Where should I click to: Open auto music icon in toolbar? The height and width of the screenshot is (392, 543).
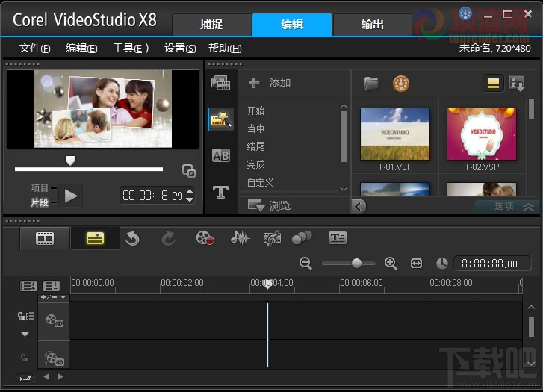tap(272, 238)
